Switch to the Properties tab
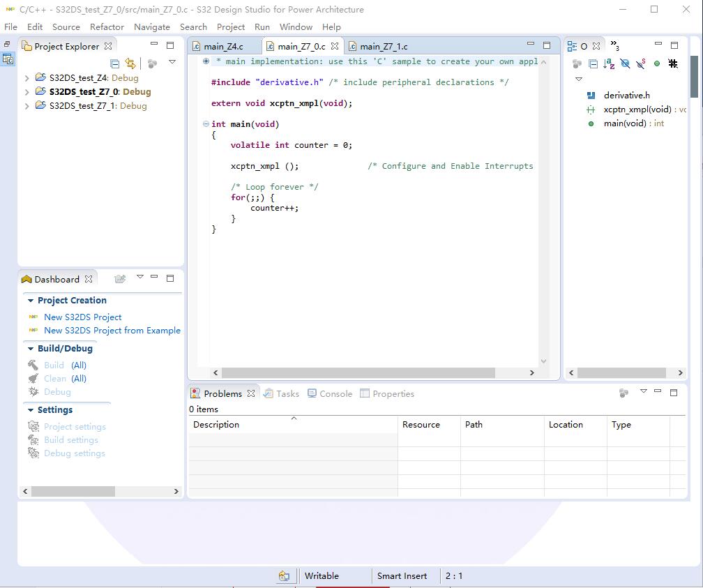Viewport: 703px width, 588px height. (x=387, y=394)
